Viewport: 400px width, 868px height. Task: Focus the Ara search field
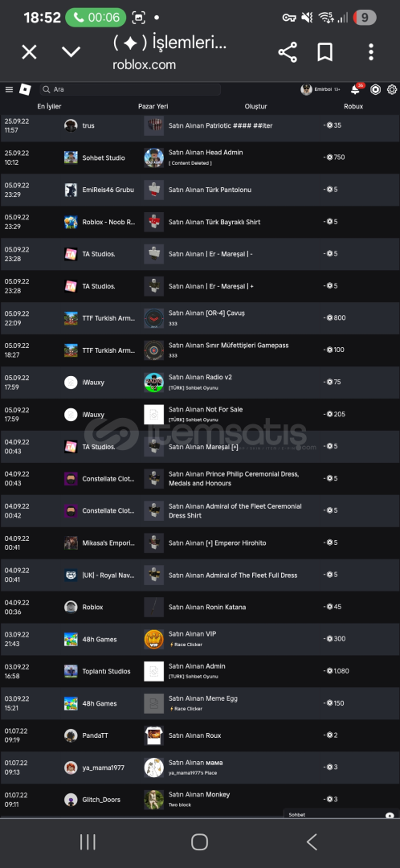click(x=131, y=89)
